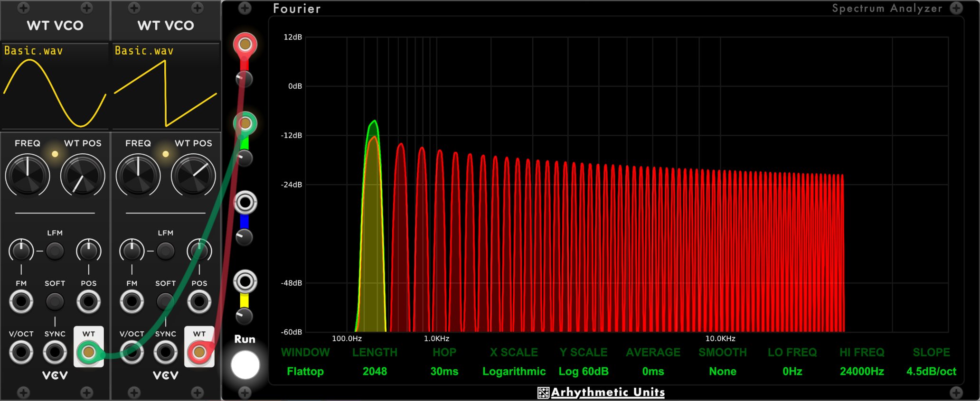Click POS attenuator knob on second WT VCO
The height and width of the screenshot is (401, 980).
[x=199, y=251]
